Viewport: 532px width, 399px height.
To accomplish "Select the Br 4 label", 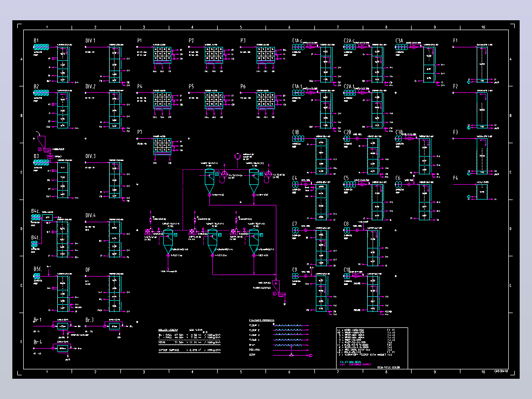I will (38, 342).
